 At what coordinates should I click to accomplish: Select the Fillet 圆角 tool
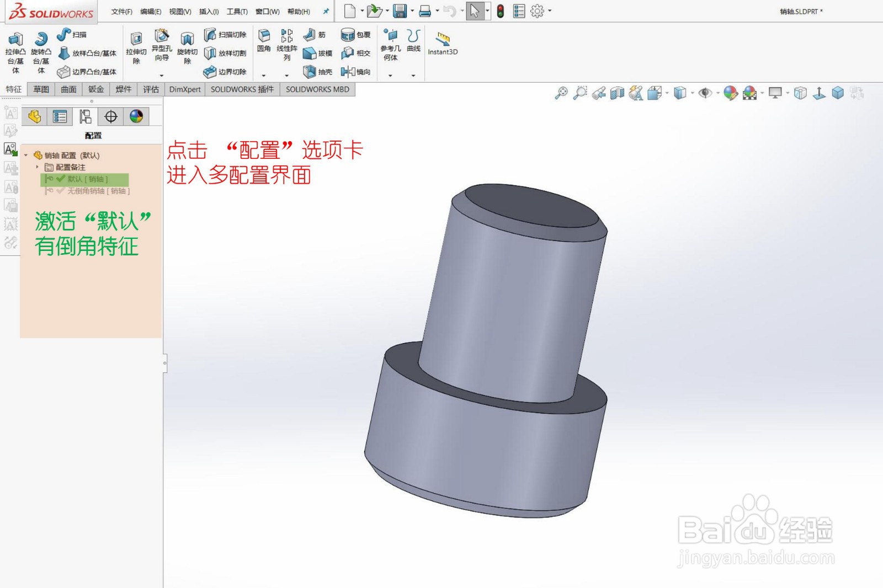coord(264,41)
